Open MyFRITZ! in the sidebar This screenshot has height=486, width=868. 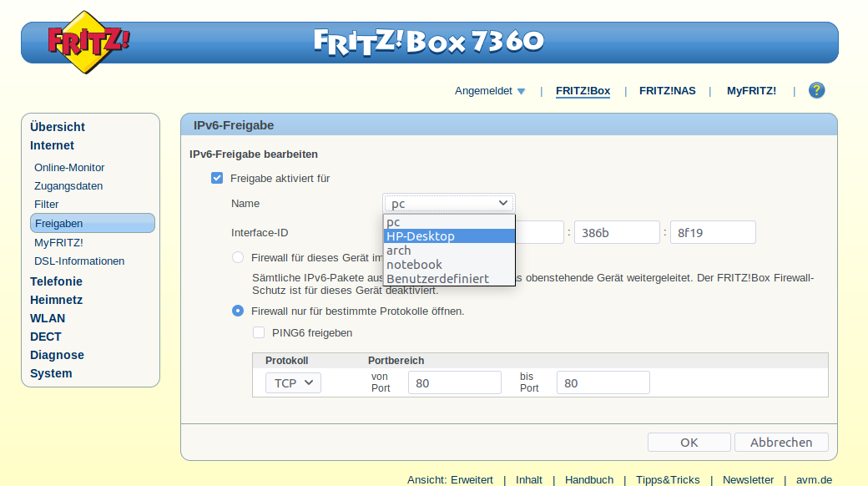pyautogui.click(x=58, y=243)
